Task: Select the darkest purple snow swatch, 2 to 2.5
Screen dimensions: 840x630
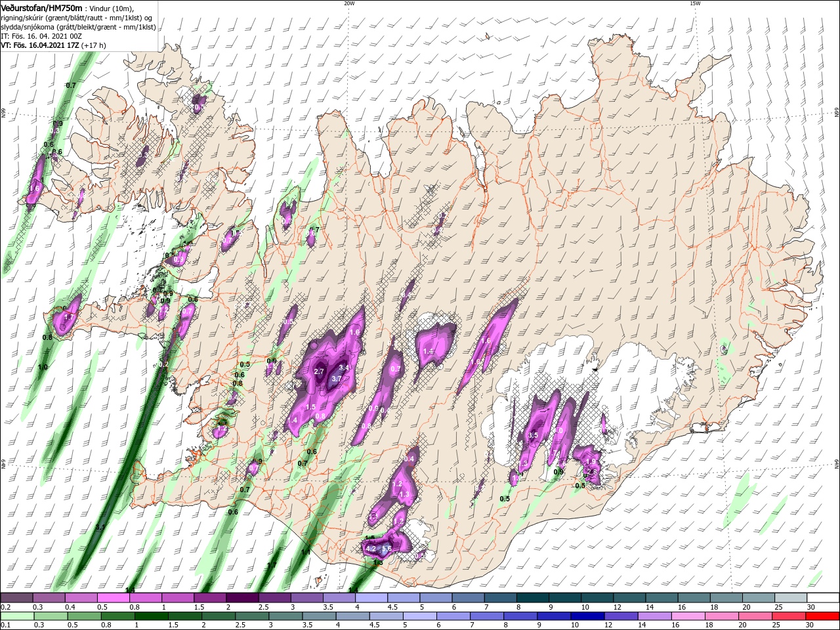Action: tap(241, 598)
